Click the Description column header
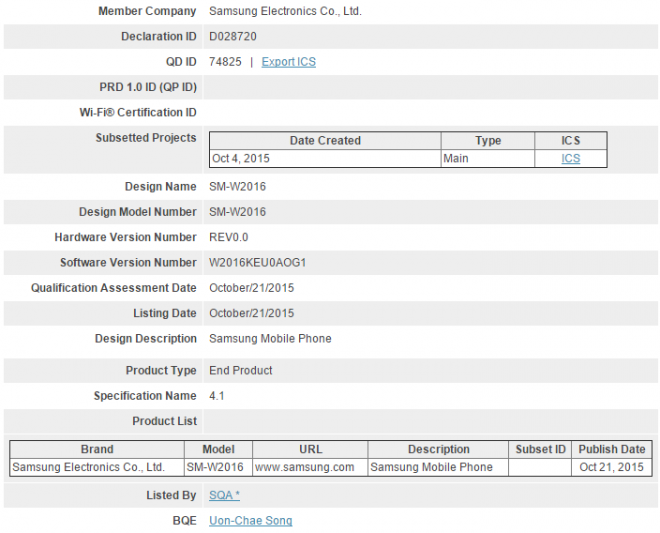Image resolution: width=660 pixels, height=533 pixels. (x=438, y=449)
